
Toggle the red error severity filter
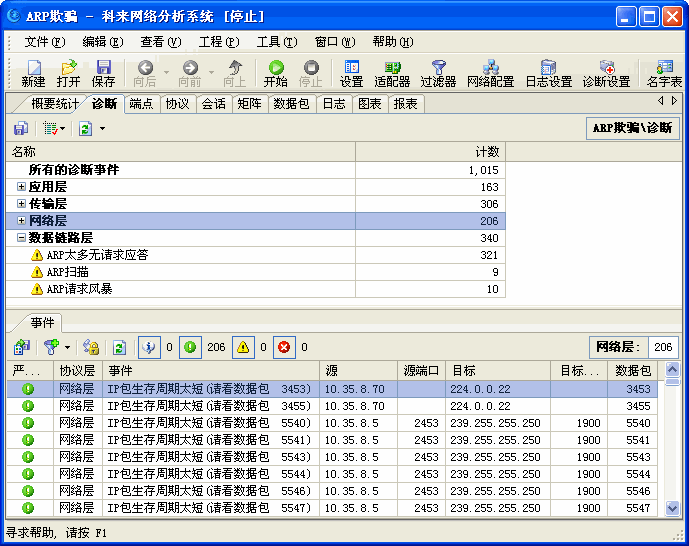click(x=283, y=348)
